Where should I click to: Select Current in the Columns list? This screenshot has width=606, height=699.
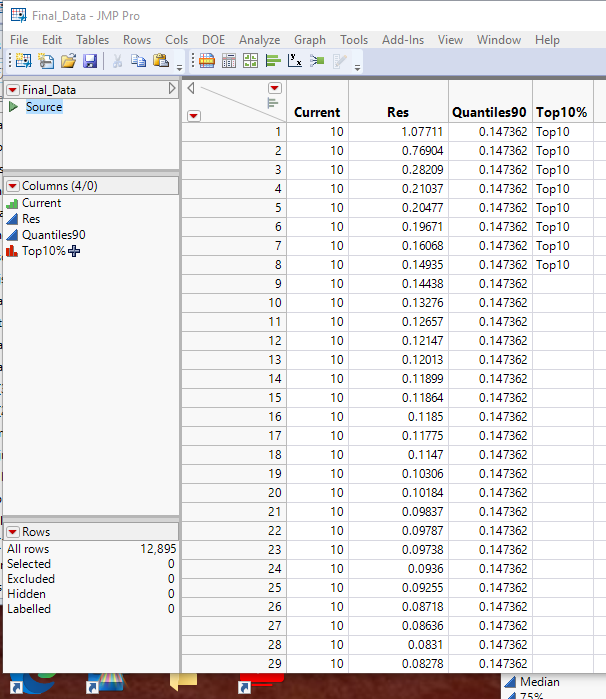pyautogui.click(x=41, y=203)
